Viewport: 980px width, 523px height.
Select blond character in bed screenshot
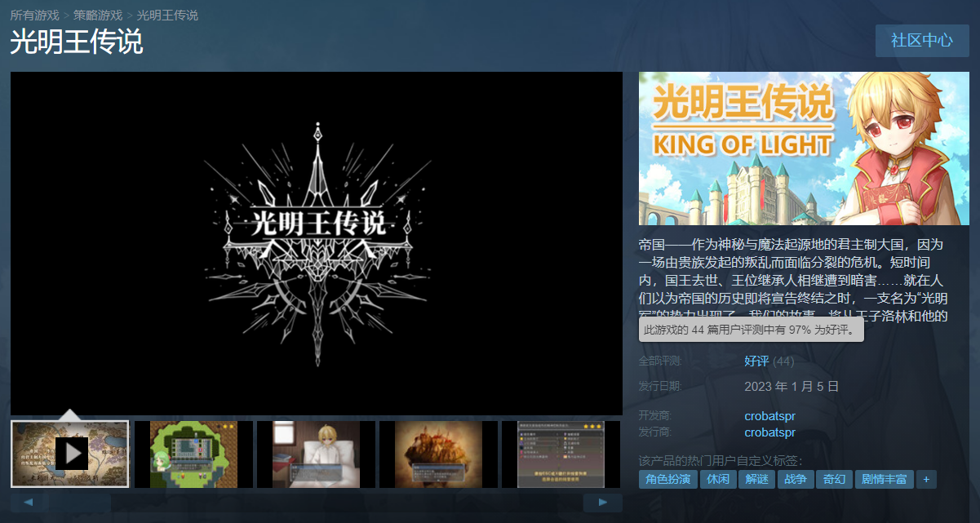click(316, 454)
